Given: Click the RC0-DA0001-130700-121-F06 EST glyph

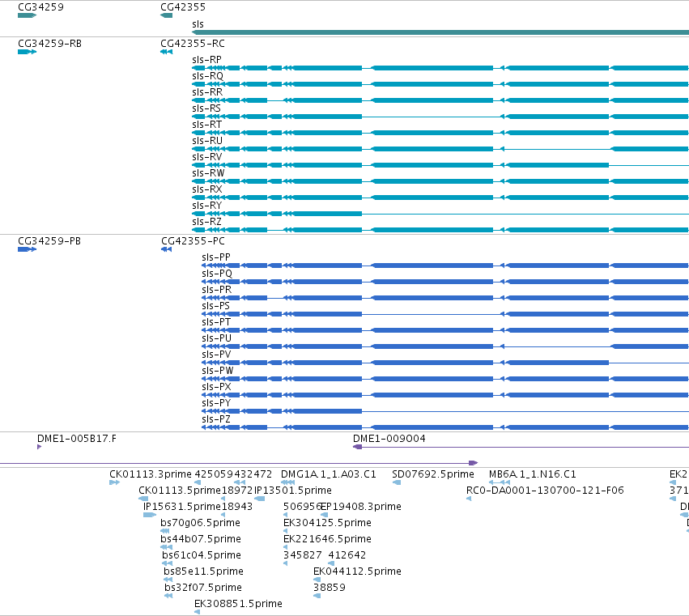Looking at the screenshot, I should (469, 499).
